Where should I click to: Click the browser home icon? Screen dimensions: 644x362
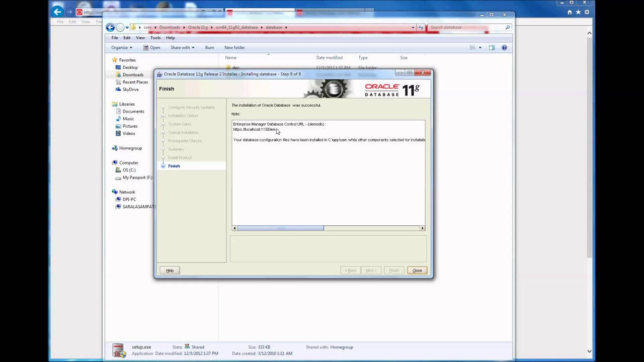(x=570, y=12)
